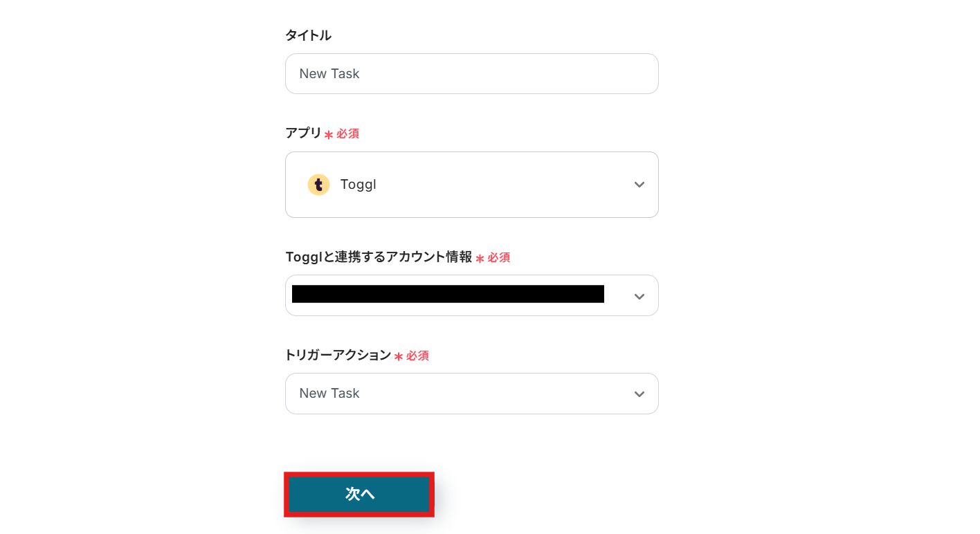Click the 必須 tag next to トリガーアクション
This screenshot has height=534, width=980.
[x=417, y=356]
